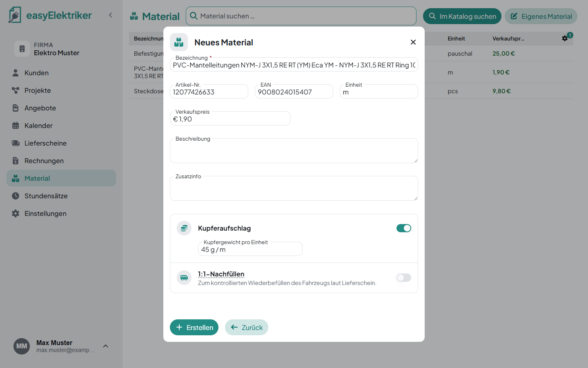The width and height of the screenshot is (588, 368).
Task: Edit the Bezeichnung field
Action: click(x=294, y=65)
